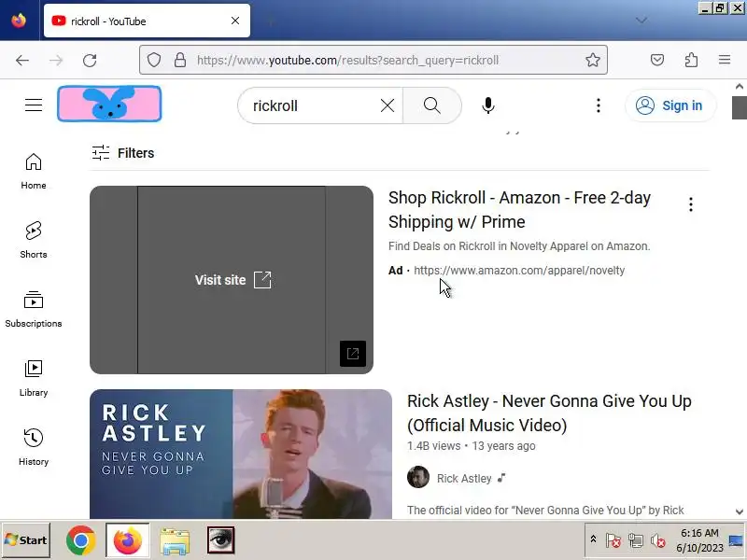Viewport: 747px width, 560px height.
Task: Open the Windows Start menu
Action: 26,540
